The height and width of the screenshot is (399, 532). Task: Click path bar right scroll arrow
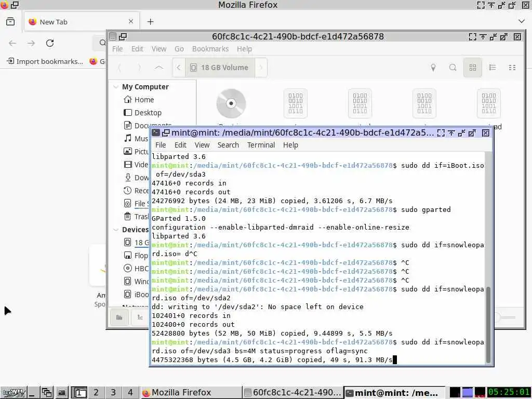(261, 68)
